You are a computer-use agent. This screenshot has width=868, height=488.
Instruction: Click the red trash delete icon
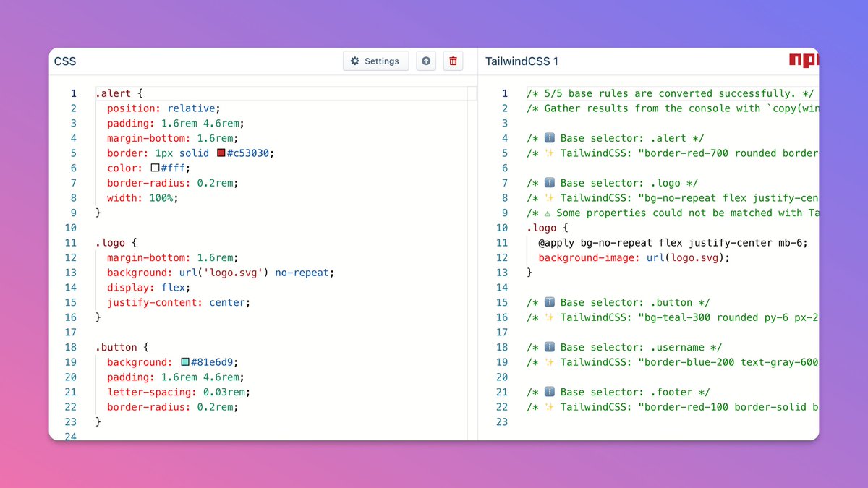tap(453, 61)
